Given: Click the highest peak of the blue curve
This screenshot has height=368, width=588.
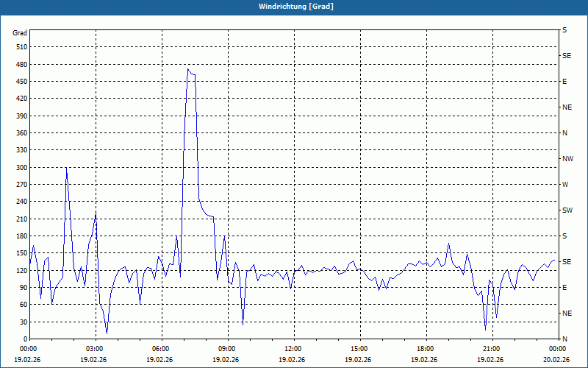Looking at the screenshot, I should pyautogui.click(x=188, y=69).
